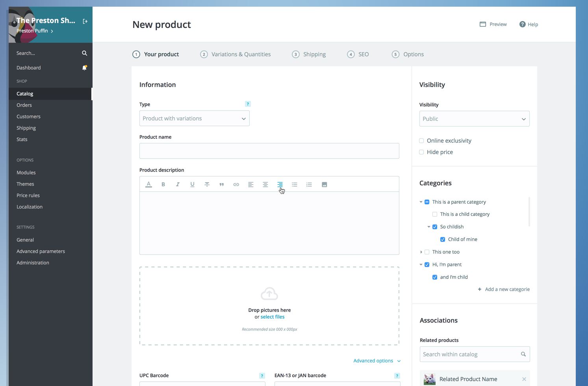Screen dimensions: 588x386
Task: Enable the Hide price checkbox
Action: [421, 152]
